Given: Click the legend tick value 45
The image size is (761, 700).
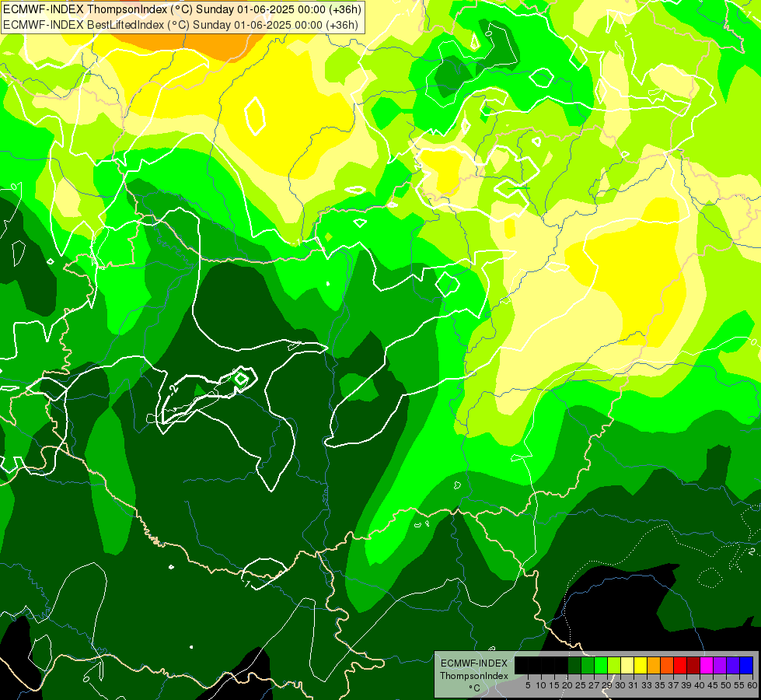Looking at the screenshot, I should pos(713,685).
